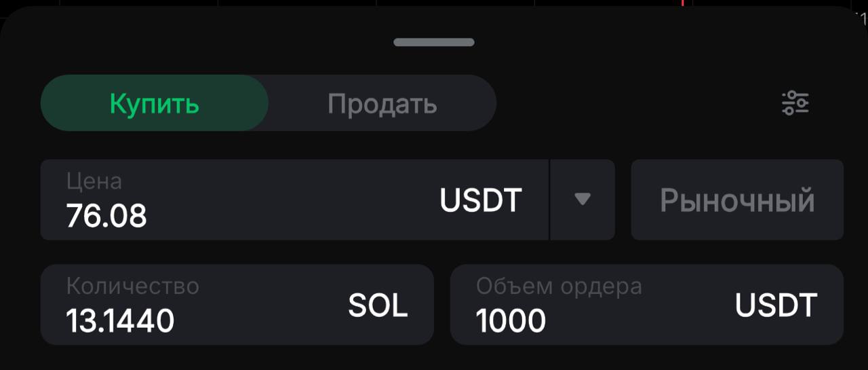
Task: Click the Объем ордера label text
Action: tap(559, 286)
